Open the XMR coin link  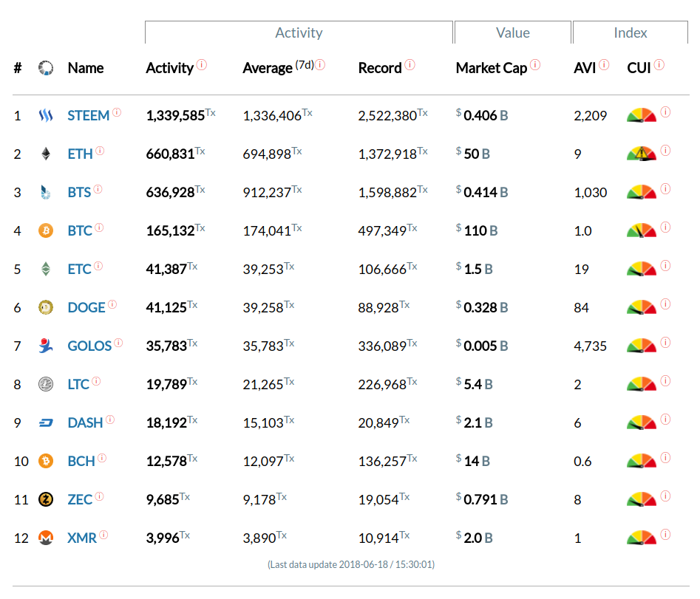click(x=82, y=538)
